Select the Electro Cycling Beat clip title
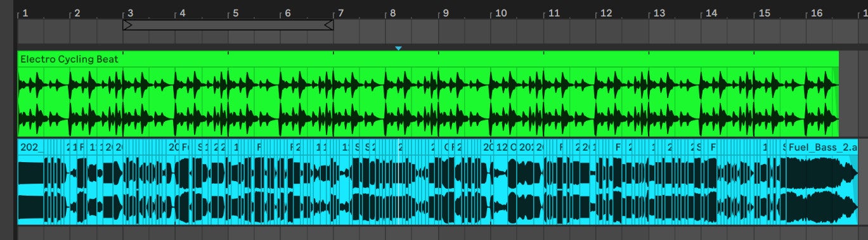 (x=69, y=59)
